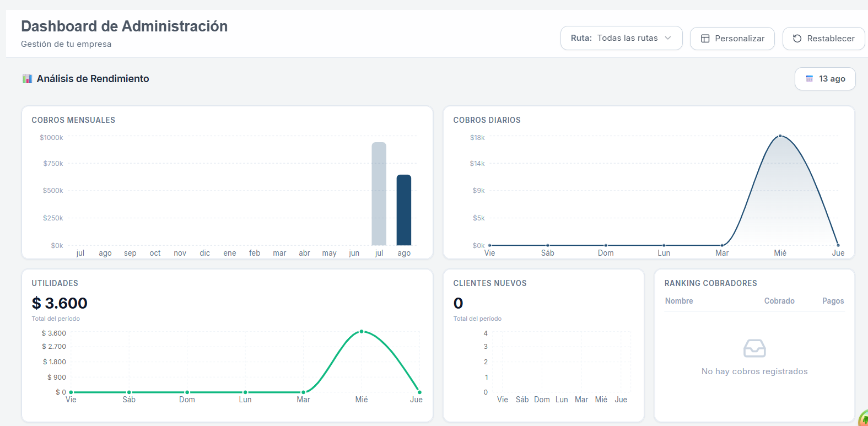The width and height of the screenshot is (868, 426).
Task: Click the "Análisis de Rendimiento" heading text
Action: (x=93, y=79)
